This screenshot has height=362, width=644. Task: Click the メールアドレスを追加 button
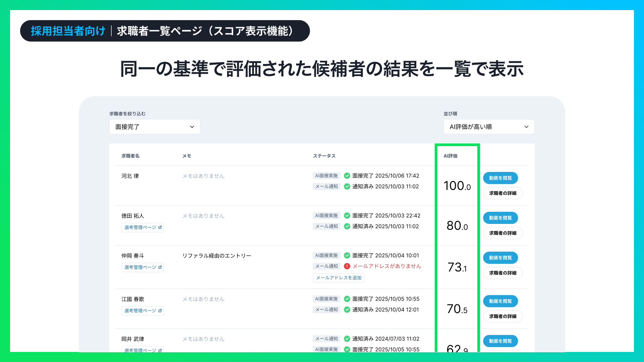point(338,278)
